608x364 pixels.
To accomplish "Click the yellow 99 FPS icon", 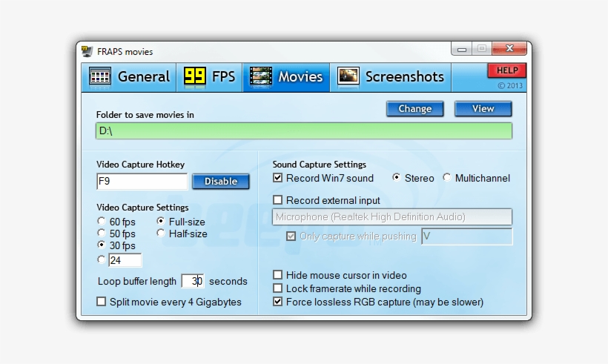I will (x=194, y=76).
